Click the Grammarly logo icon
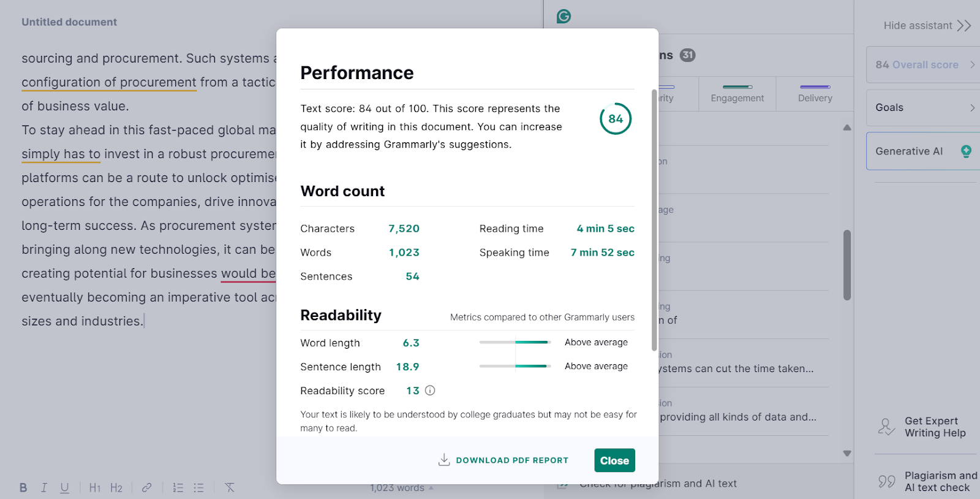Image resolution: width=980 pixels, height=499 pixels. (563, 17)
